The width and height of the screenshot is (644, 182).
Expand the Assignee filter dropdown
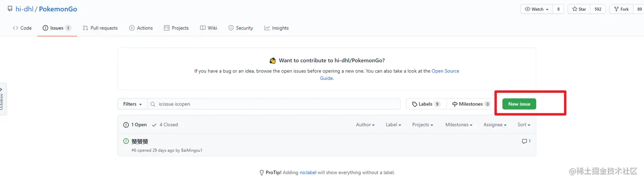[x=494, y=125]
